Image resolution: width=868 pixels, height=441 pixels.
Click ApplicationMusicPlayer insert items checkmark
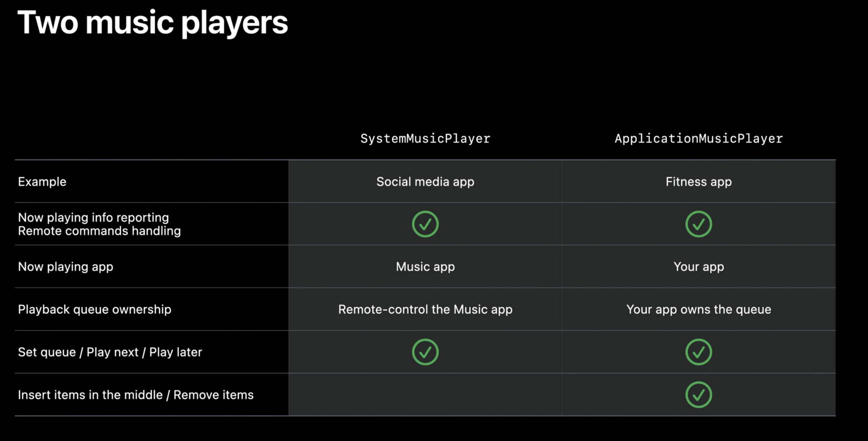pyautogui.click(x=698, y=395)
